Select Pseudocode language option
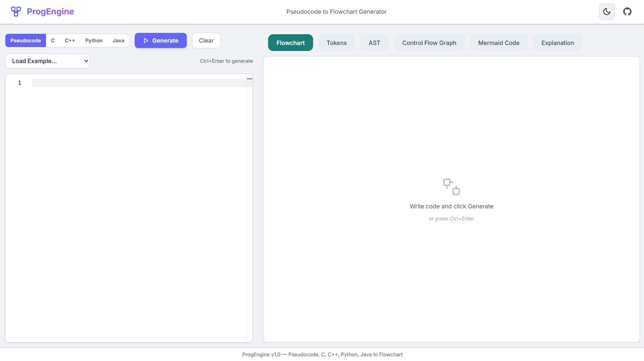Viewport: 644px width, 361px height. 26,41
